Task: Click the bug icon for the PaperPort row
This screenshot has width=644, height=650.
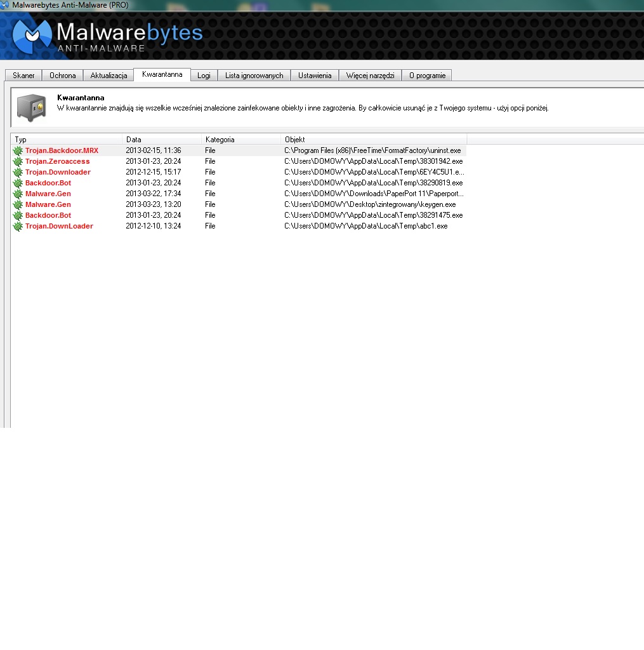Action: (18, 194)
